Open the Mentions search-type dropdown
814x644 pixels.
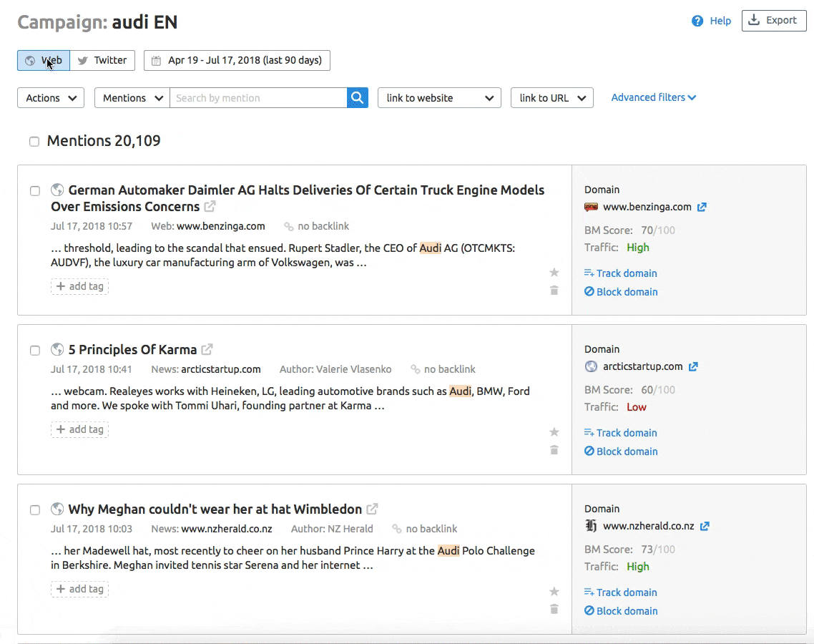[132, 97]
